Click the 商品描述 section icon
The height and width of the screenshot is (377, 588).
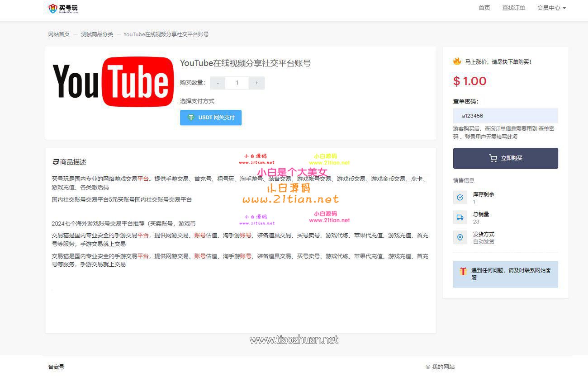(56, 162)
